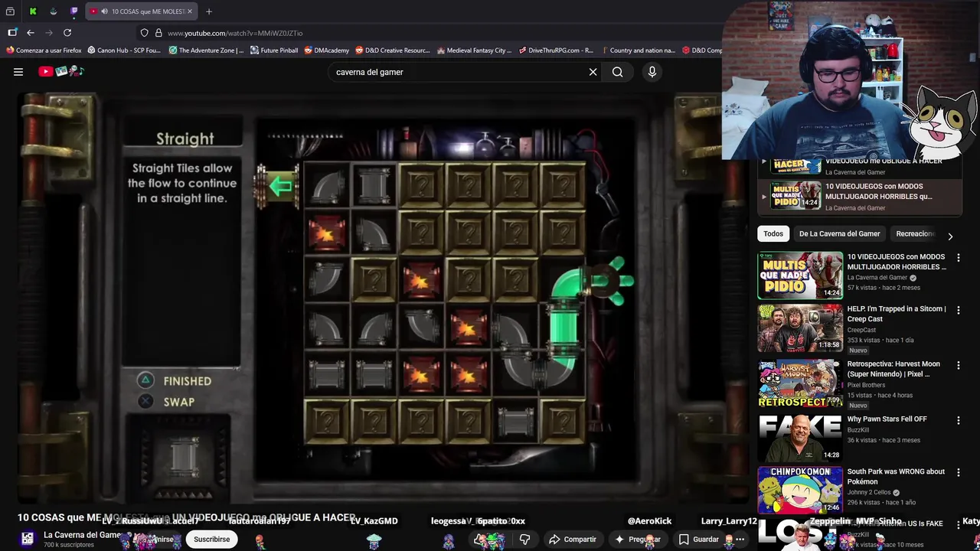
Task: Clear the search box with the X
Action: 593,72
